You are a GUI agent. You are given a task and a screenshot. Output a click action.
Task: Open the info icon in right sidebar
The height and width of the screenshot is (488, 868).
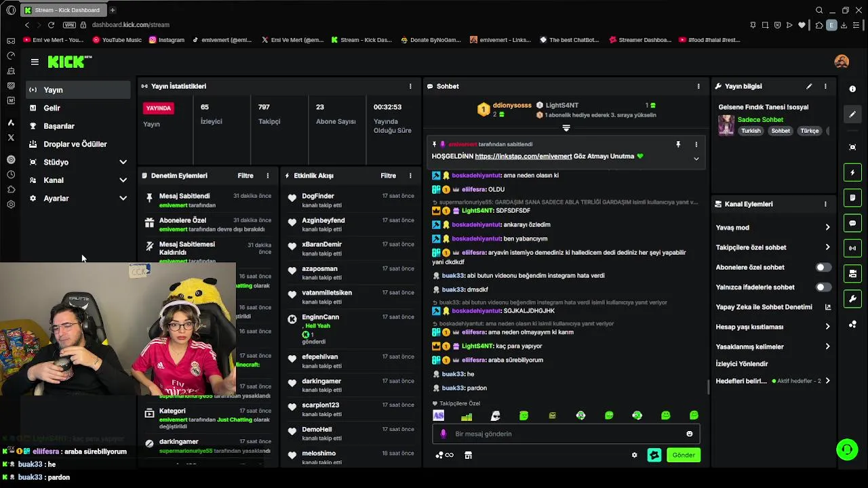point(852,89)
